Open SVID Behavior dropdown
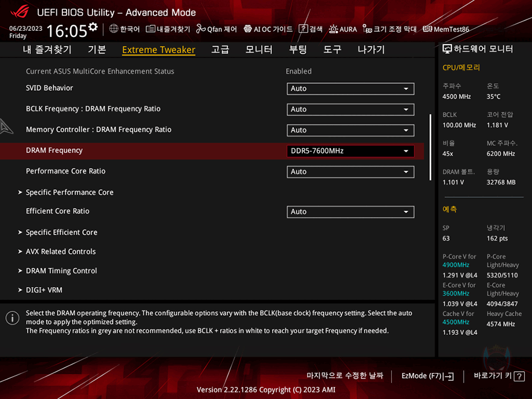 (x=351, y=88)
